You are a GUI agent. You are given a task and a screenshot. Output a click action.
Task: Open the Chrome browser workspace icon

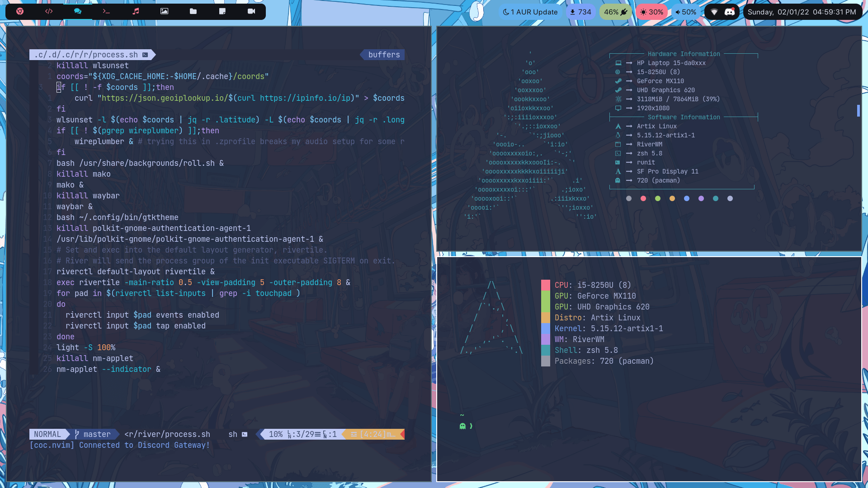coord(19,11)
